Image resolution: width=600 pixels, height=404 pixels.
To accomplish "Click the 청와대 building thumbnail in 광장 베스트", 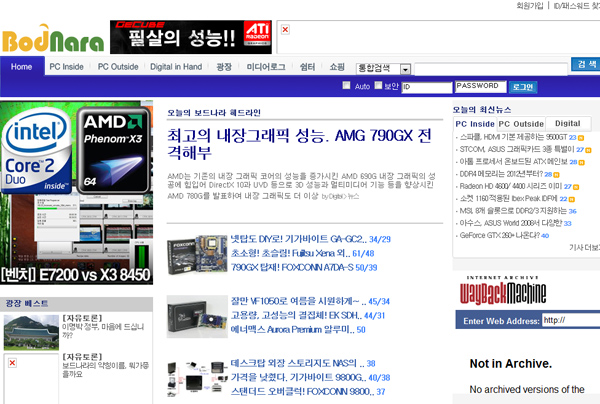I will [31, 333].
